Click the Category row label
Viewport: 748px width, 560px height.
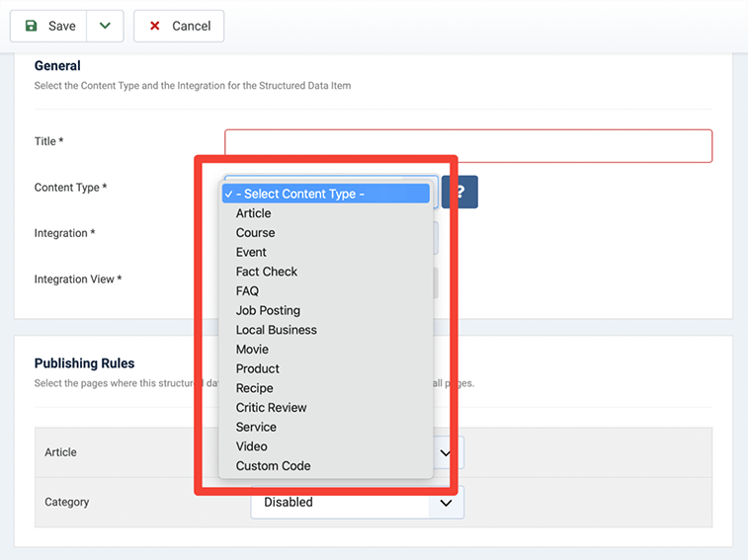click(x=67, y=502)
